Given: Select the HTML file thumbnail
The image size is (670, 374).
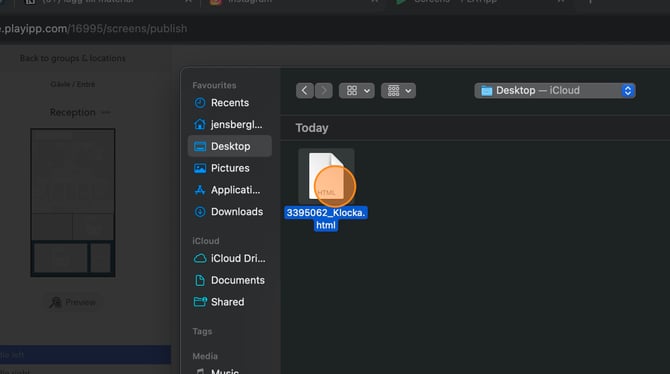Looking at the screenshot, I should pyautogui.click(x=326, y=176).
